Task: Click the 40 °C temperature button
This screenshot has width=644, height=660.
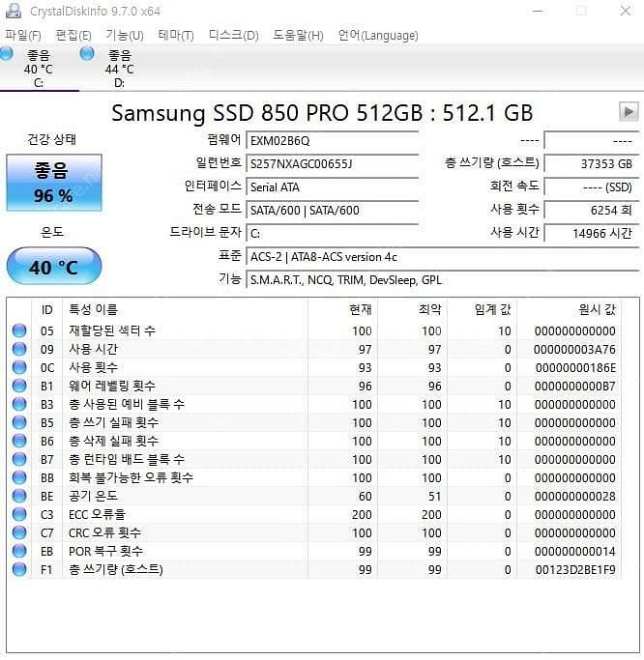Action: tap(54, 267)
